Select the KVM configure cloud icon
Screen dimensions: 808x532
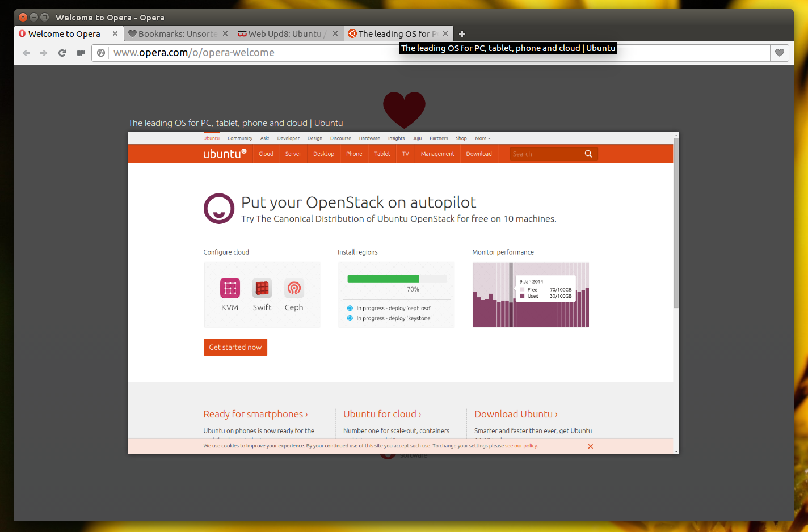coord(230,288)
